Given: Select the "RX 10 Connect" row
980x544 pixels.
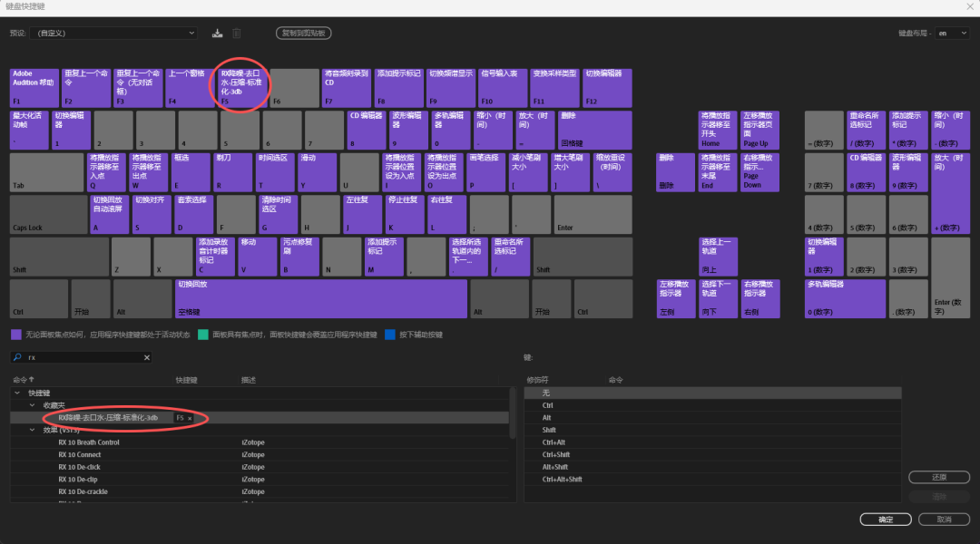Looking at the screenshot, I should tap(260, 454).
